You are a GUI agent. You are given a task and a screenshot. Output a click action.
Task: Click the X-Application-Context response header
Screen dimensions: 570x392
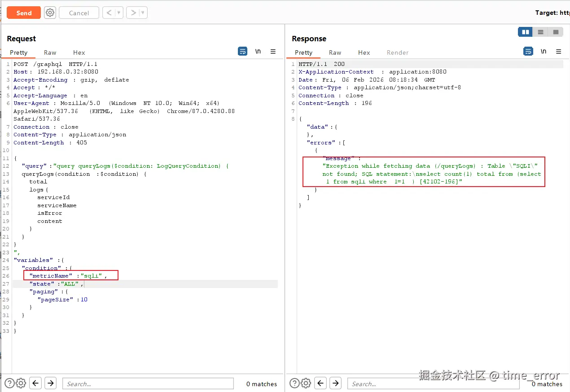373,72
